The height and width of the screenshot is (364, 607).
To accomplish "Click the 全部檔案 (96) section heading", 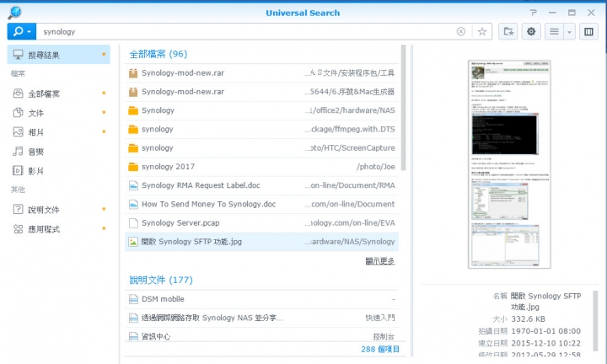I will coord(158,54).
